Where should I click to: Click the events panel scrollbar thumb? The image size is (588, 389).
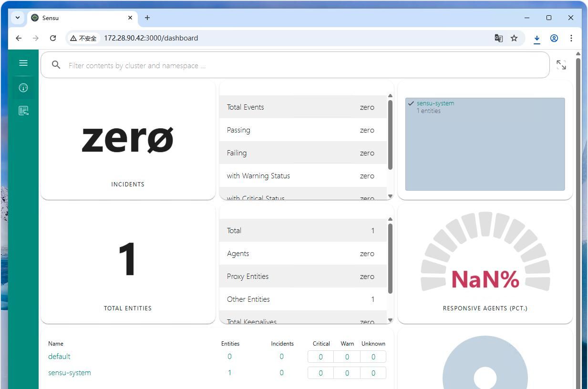point(390,134)
